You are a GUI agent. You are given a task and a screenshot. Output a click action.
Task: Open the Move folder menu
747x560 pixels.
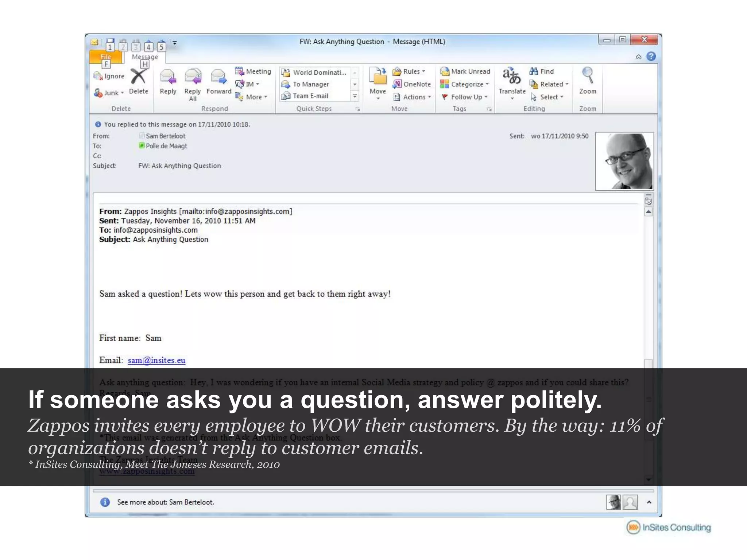pyautogui.click(x=378, y=84)
